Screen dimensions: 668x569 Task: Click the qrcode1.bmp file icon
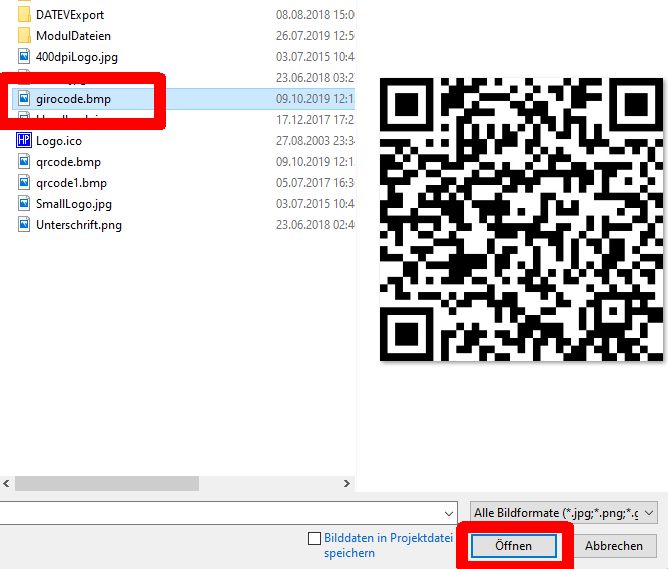24,183
